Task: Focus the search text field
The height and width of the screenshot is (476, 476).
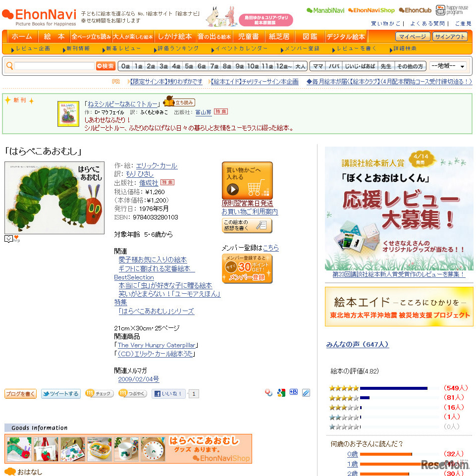Action: [x=54, y=66]
